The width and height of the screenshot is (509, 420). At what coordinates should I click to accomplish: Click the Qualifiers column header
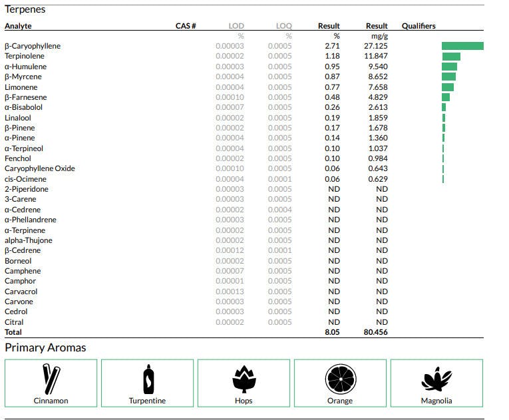coord(419,26)
